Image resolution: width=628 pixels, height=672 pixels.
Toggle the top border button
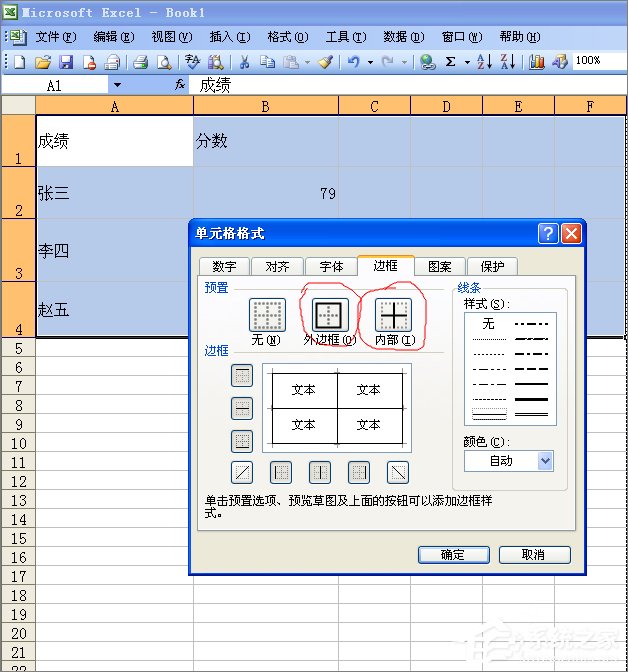pos(242,376)
